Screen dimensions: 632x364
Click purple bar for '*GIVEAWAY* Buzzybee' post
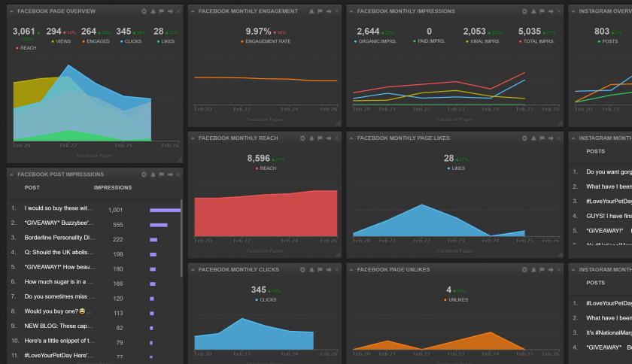159,225
